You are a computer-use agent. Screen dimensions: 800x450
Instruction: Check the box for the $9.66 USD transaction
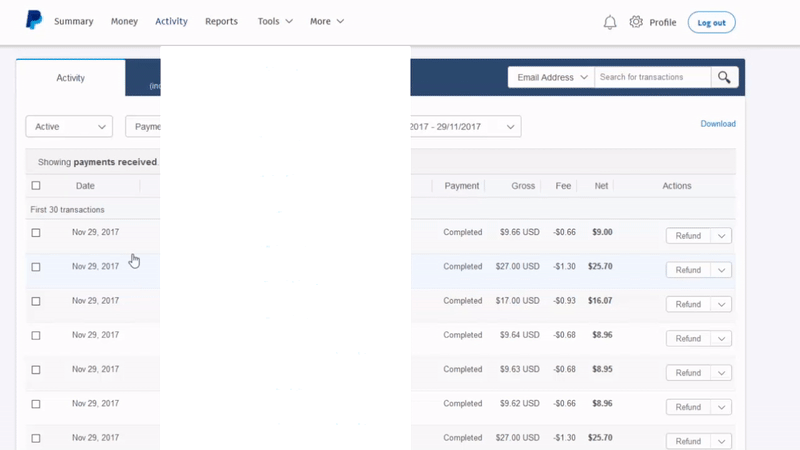pos(36,233)
